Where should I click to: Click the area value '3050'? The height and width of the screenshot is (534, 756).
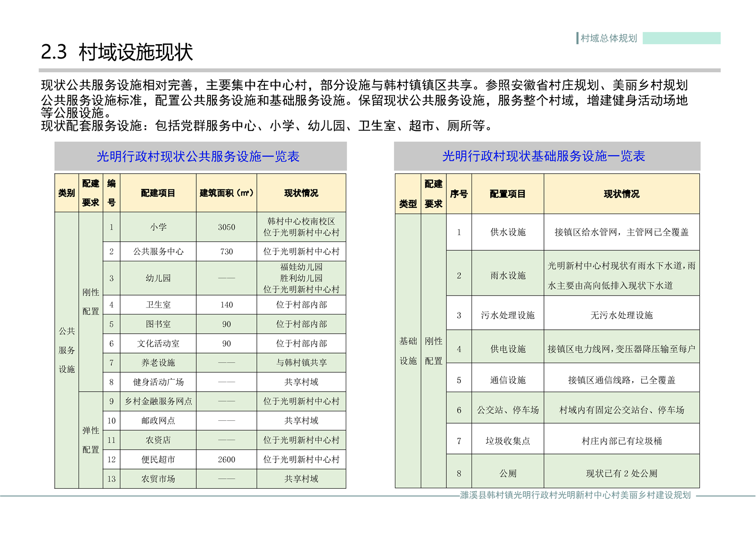pos(227,227)
